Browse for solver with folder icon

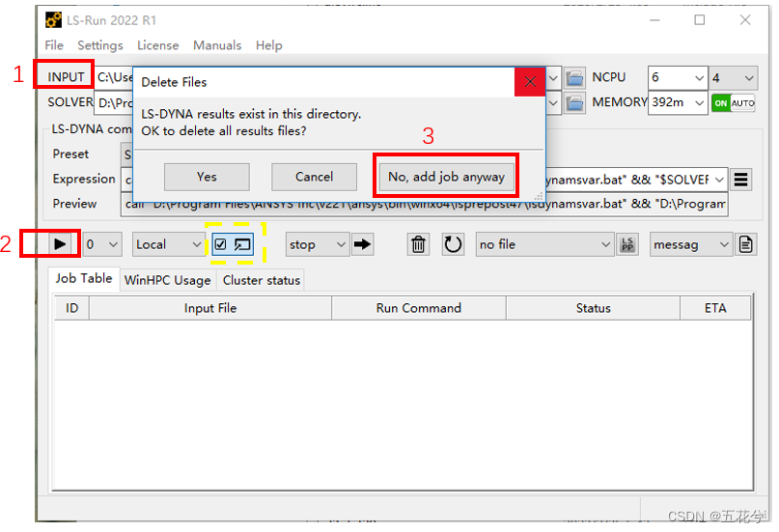pyautogui.click(x=575, y=102)
